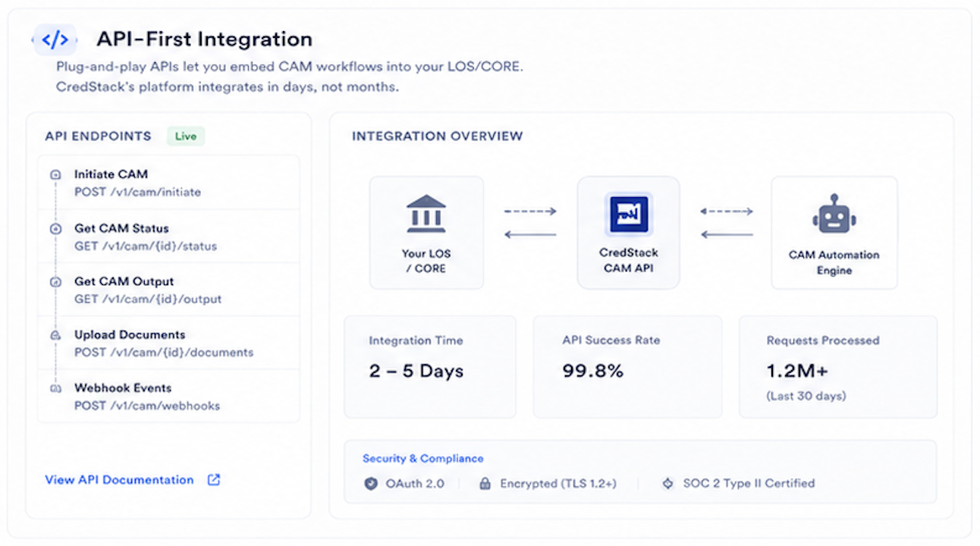This screenshot has height=546, width=980.
Task: Click the API ENDPOINTS panel heading
Action: [x=98, y=136]
